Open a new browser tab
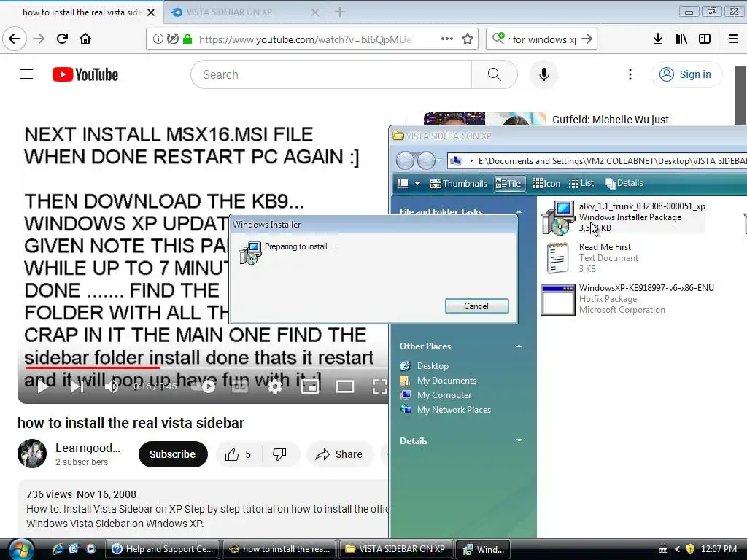 click(x=340, y=12)
